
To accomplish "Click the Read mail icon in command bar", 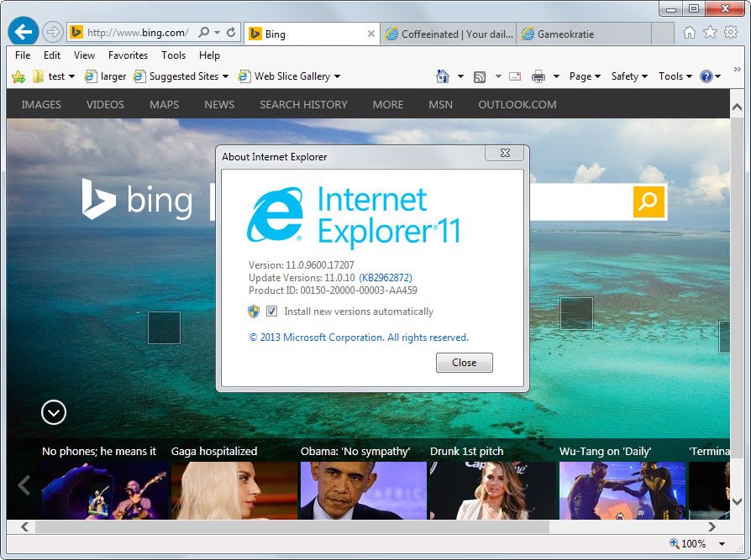I will (x=515, y=76).
